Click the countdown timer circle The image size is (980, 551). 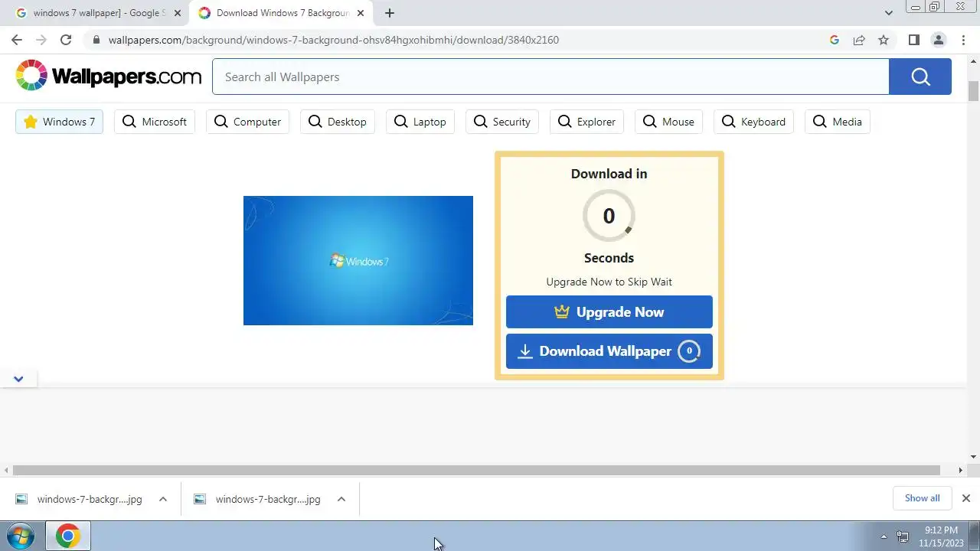coord(609,216)
